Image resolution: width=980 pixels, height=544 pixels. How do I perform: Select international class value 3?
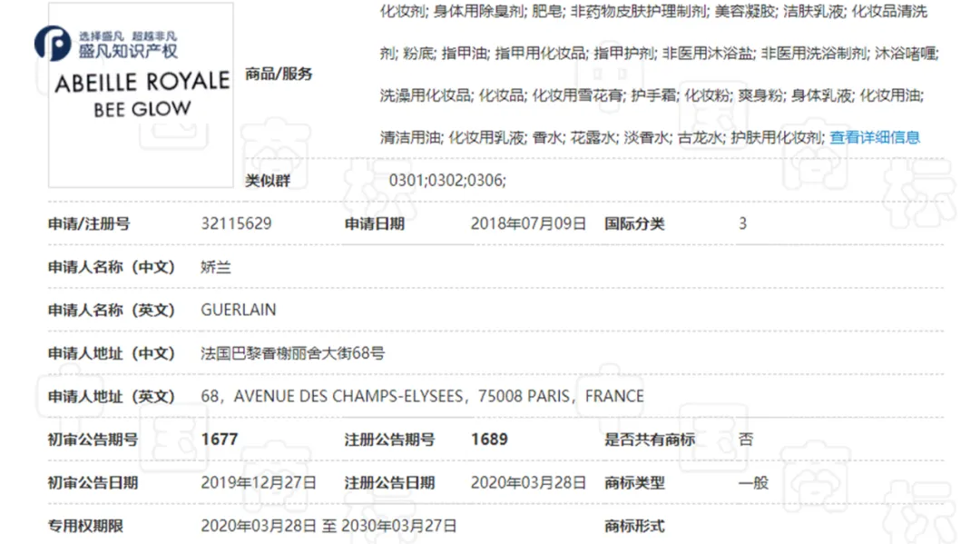(742, 223)
